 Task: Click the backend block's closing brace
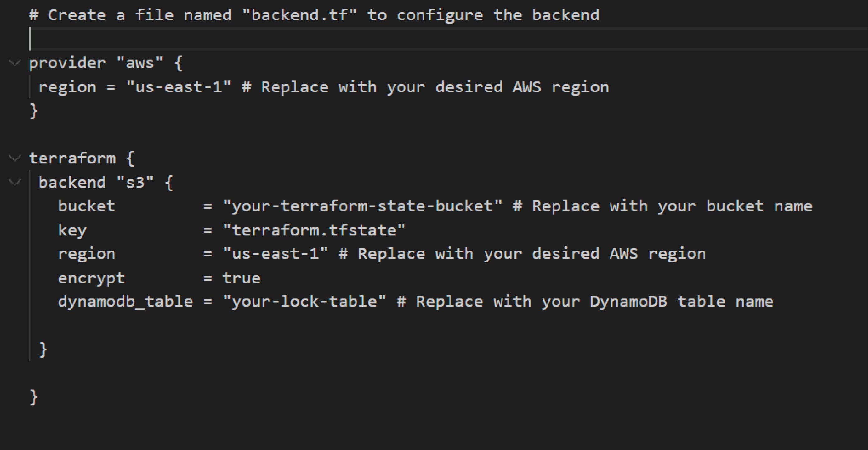(43, 350)
